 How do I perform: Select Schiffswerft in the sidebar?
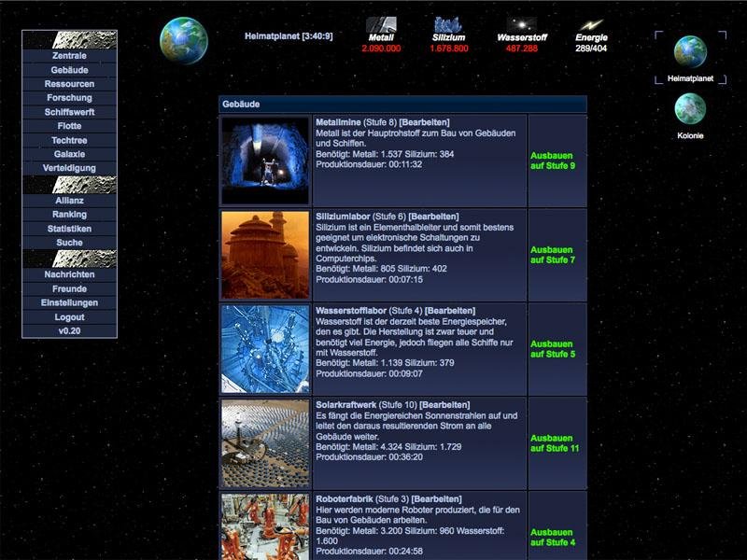point(67,111)
